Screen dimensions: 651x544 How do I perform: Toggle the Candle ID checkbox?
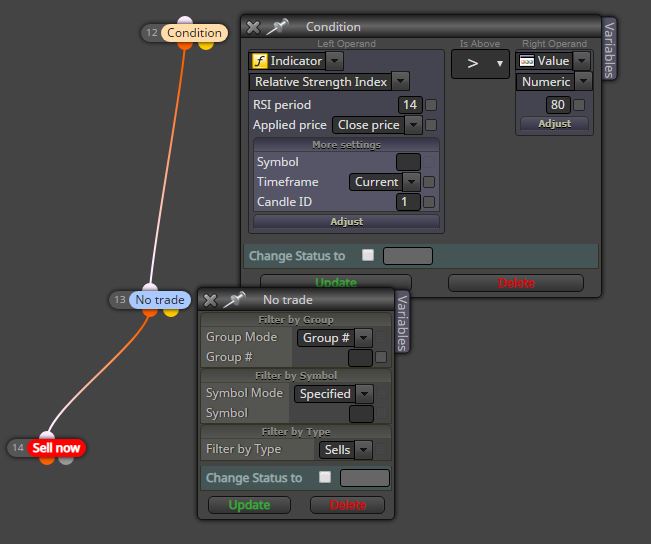tap(429, 202)
